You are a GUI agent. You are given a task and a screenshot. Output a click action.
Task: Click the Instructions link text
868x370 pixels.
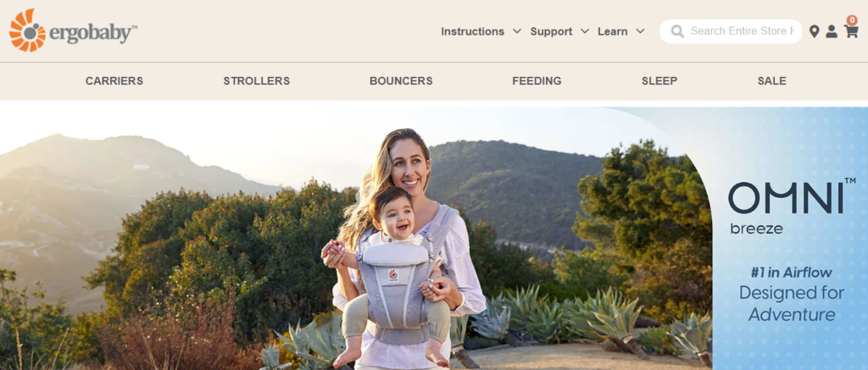pos(472,31)
